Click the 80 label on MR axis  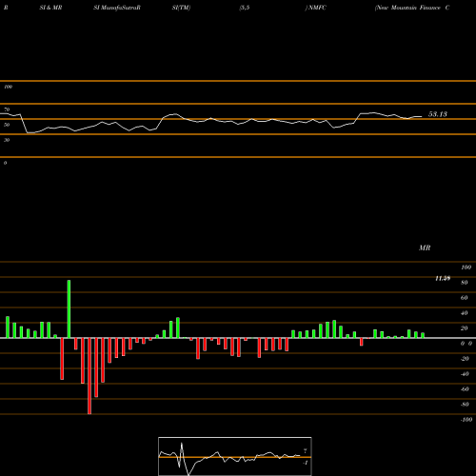pos(465,283)
